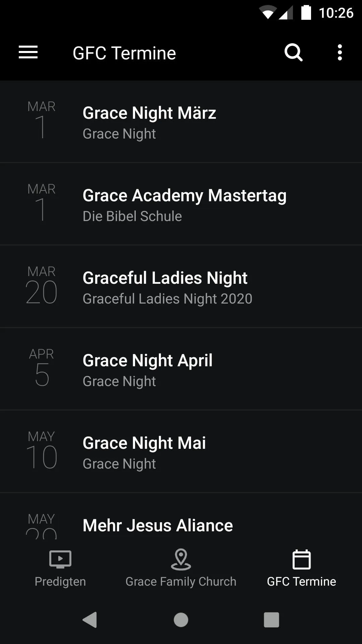Viewport: 362px width, 644px height.
Task: Tap the search magnifier icon
Action: pyautogui.click(x=293, y=53)
